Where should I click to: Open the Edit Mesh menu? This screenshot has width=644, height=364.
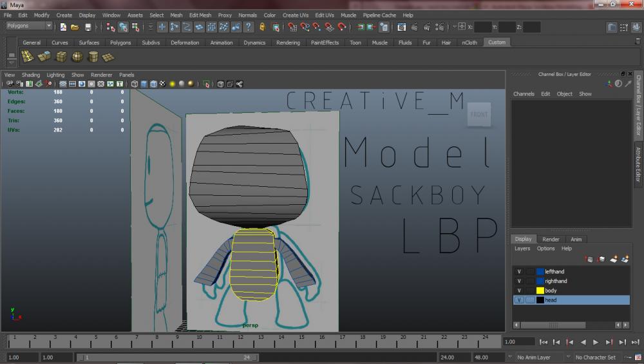(200, 15)
